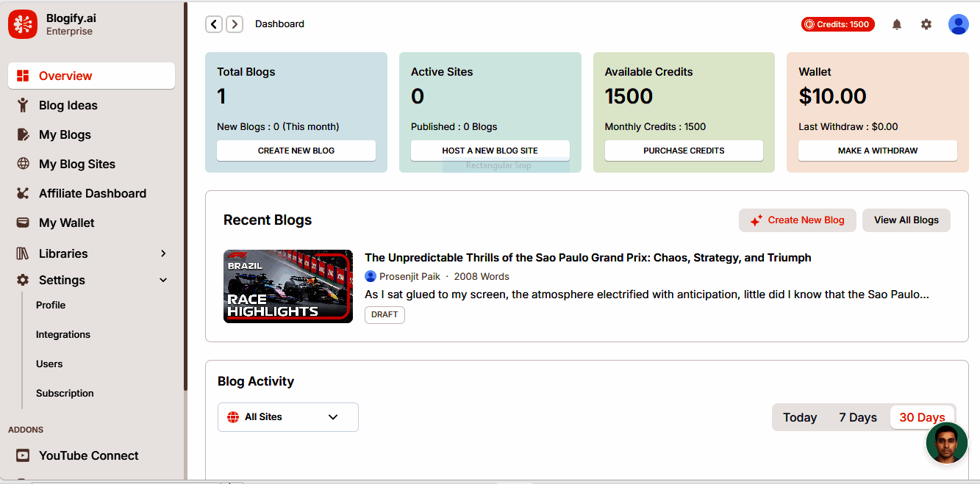The image size is (980, 484).
Task: Select the Blog Ideas sidebar icon
Action: 23,105
